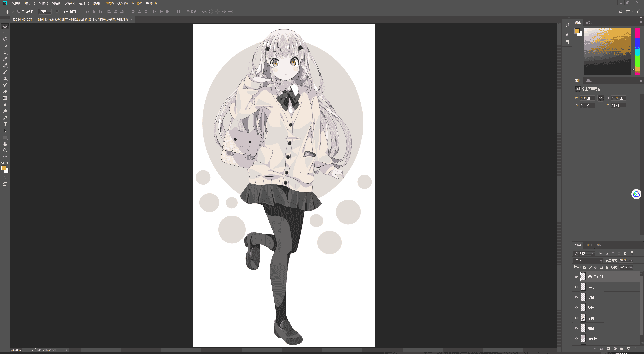Open the 正常 blend mode dropdown
The width and height of the screenshot is (644, 354).
point(588,260)
